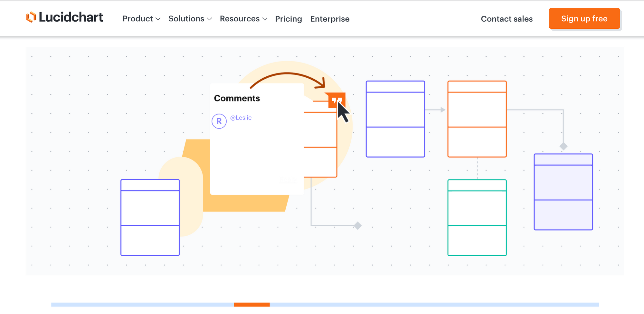This screenshot has height=314, width=644.
Task: Open the Solutions dropdown menu
Action: 190,19
